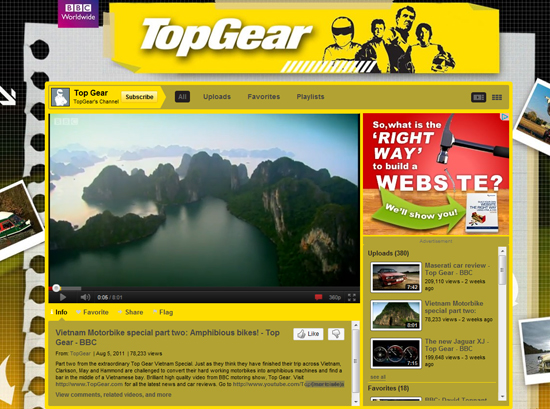
Task: Expand 'View comments, related videos, and more'
Action: pos(113,395)
